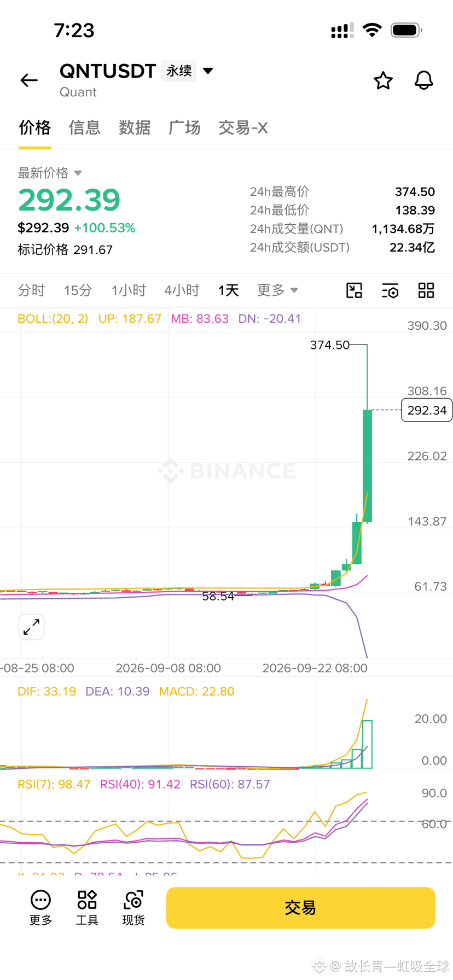Open the chart indicator settings icon
The image size is (453, 980).
390,290
